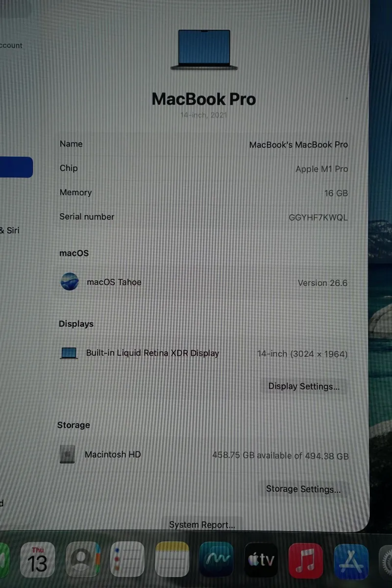The height and width of the screenshot is (588, 392).
Task: Select the Siri item in sidebar
Action: click(x=10, y=230)
